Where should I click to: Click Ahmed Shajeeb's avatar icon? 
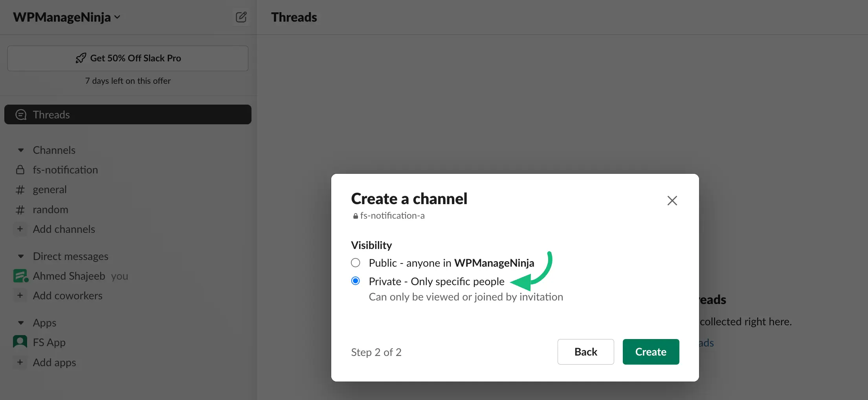tap(20, 276)
